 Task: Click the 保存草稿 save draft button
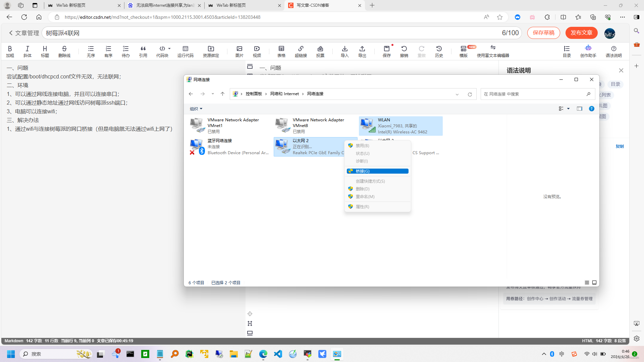pos(544,33)
